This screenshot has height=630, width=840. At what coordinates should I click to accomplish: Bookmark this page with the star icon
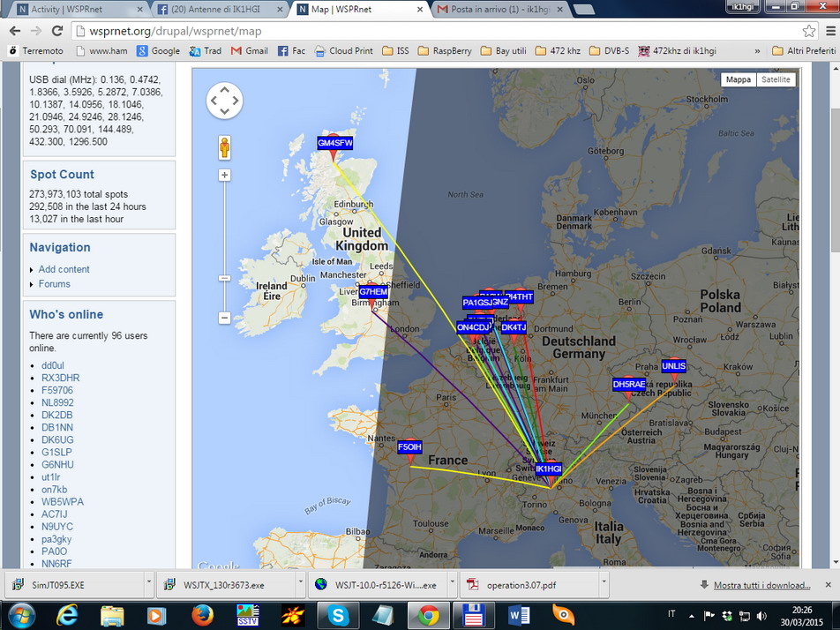tap(809, 31)
